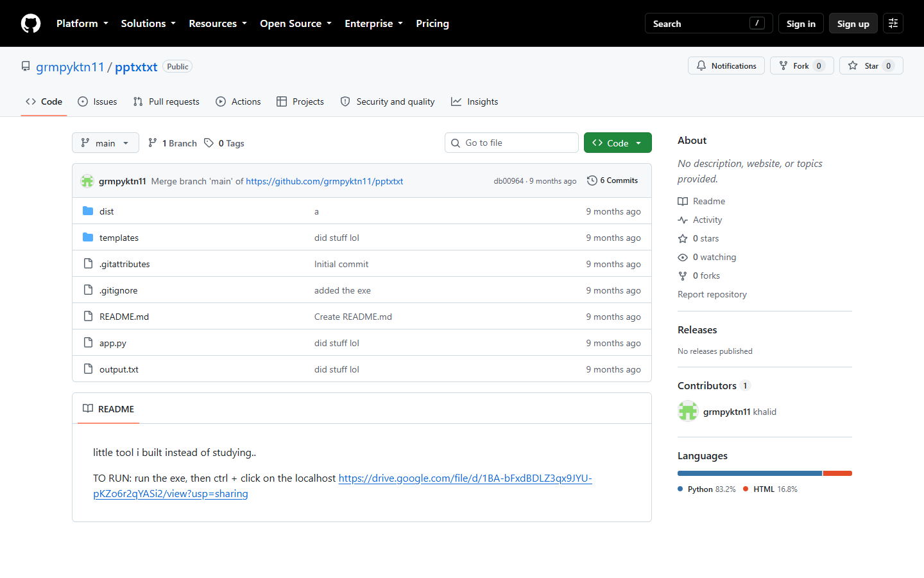The height and width of the screenshot is (578, 924).
Task: Open the Google Drive link in README
Action: click(342, 486)
